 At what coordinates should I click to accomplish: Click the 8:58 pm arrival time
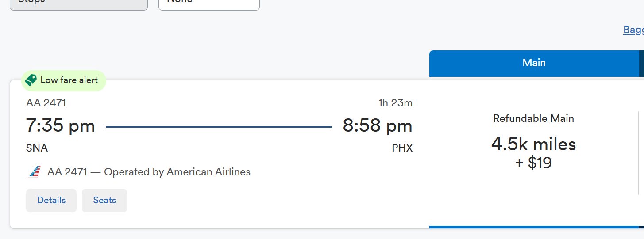click(378, 126)
